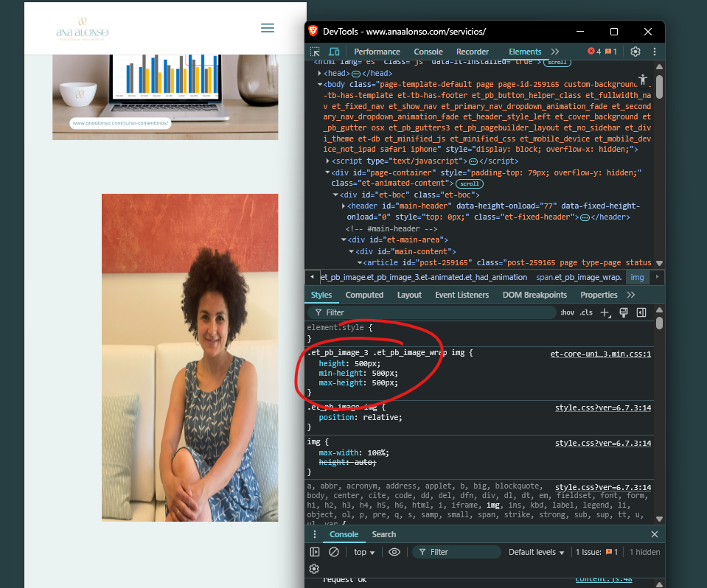Toggle the device toolbar icon
This screenshot has width=707, height=588.
click(x=334, y=52)
